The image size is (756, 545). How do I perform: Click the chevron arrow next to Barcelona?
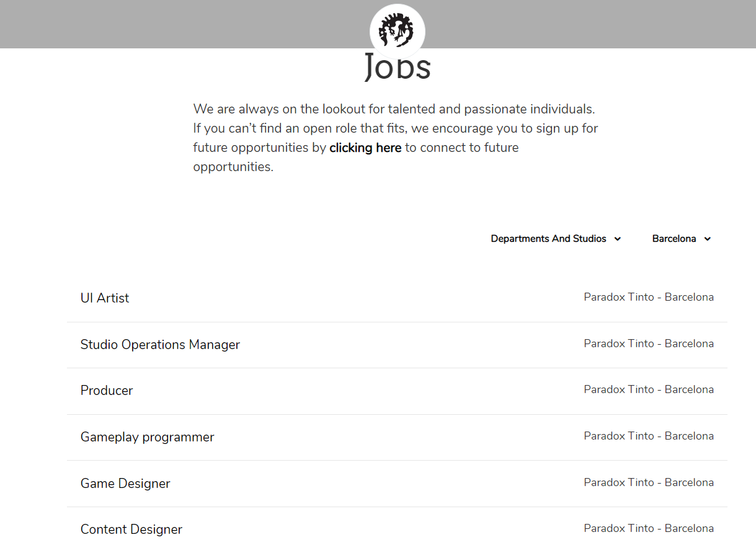click(x=708, y=239)
